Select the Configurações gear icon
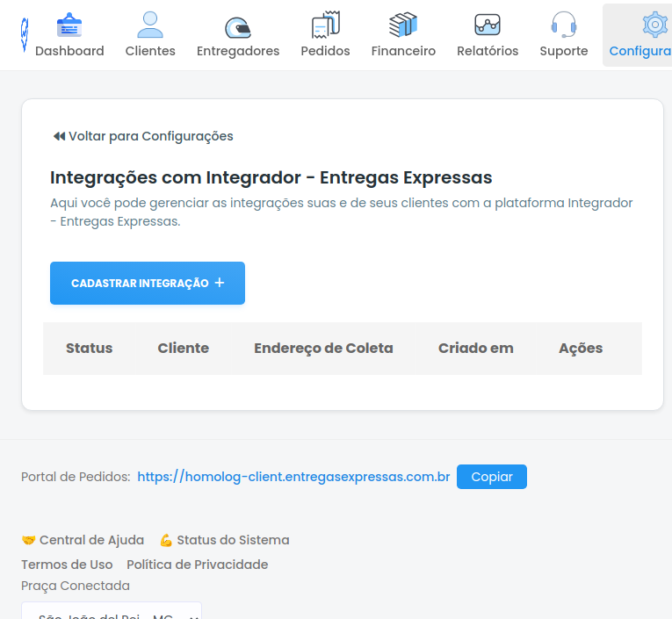Viewport: 672px width, 619px height. point(654,25)
